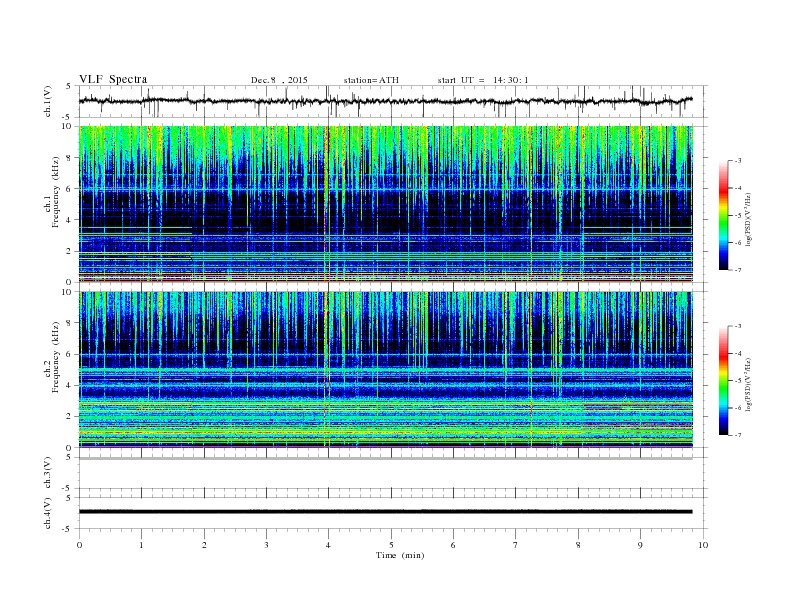Click the "6" kHz tick of ch.2 spectrogram
This screenshot has height=612, width=792.
[69, 354]
